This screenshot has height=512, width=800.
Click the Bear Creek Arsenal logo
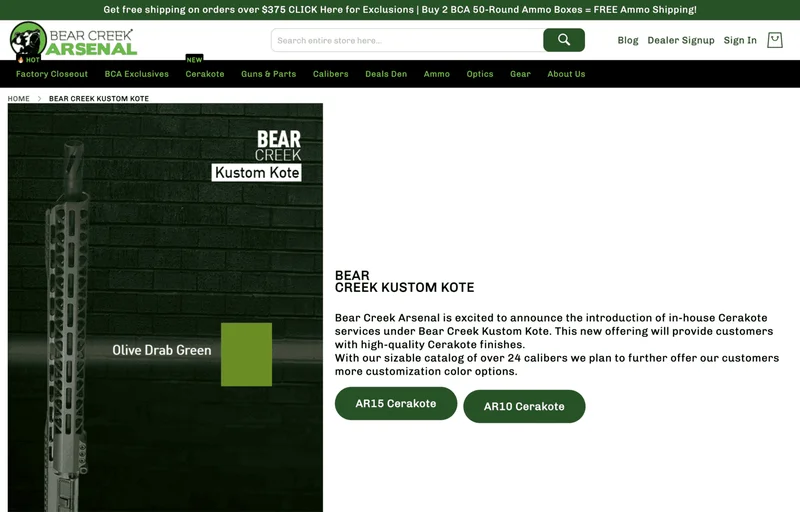pyautogui.click(x=73, y=40)
